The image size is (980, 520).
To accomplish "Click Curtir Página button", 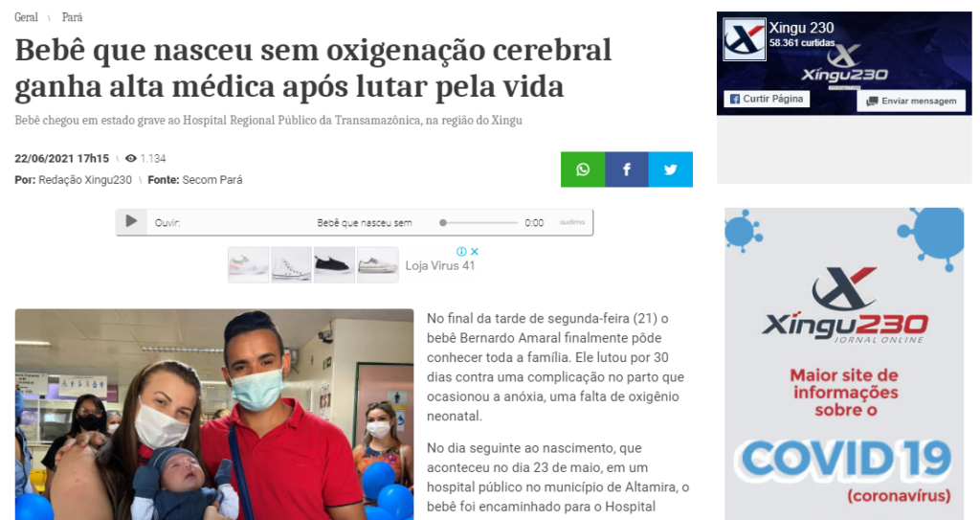I will [767, 99].
